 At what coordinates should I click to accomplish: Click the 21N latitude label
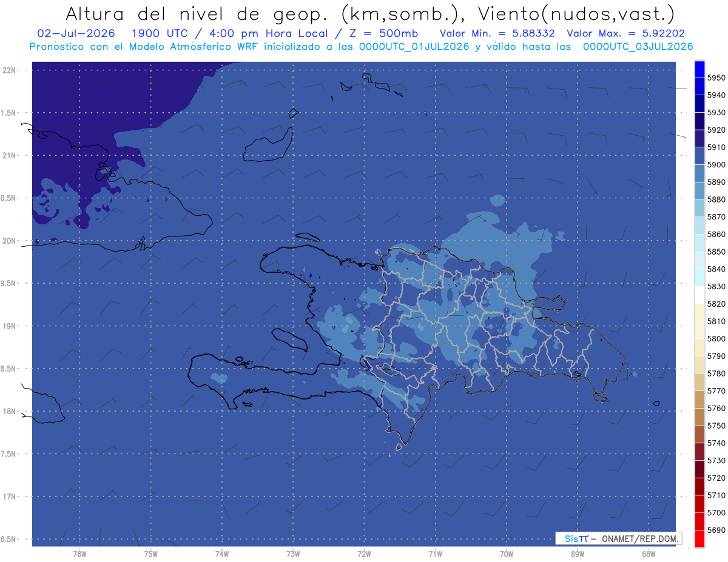[10, 155]
